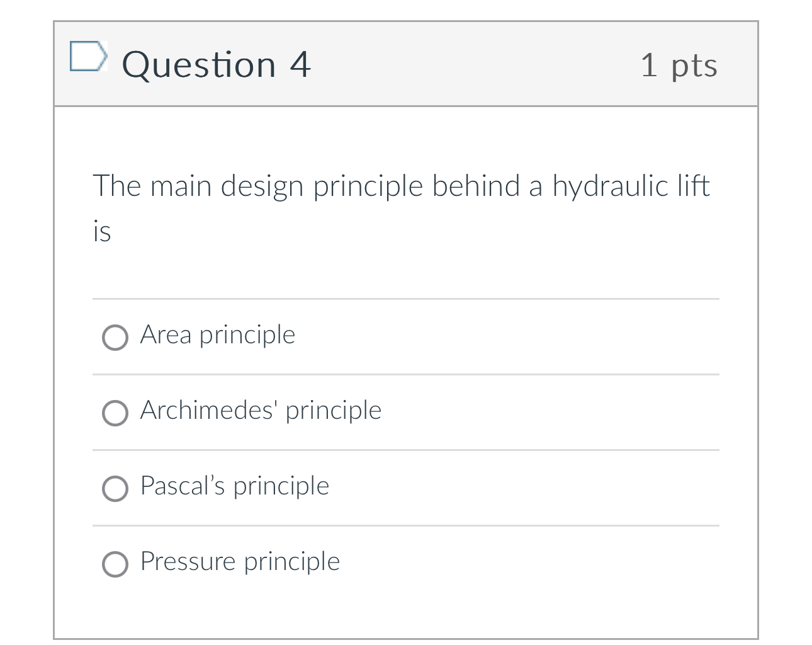Click the "Archimedes' principle" answer label text
The height and width of the screenshot is (645, 812).
click(261, 411)
